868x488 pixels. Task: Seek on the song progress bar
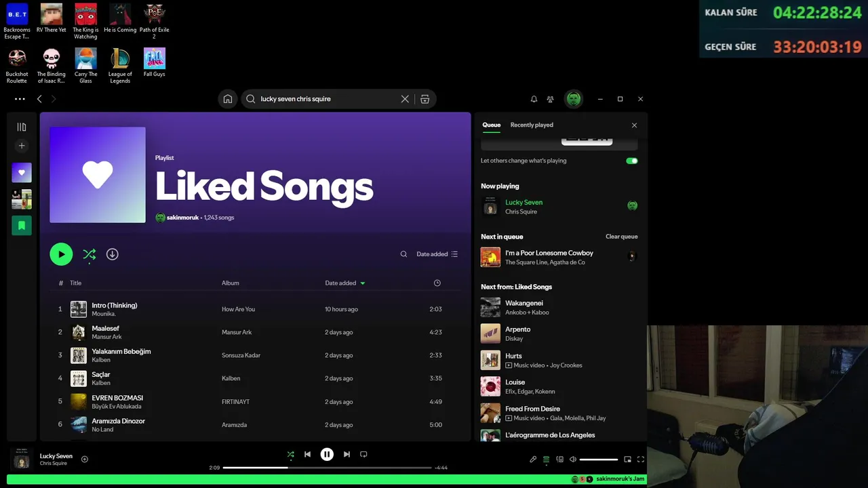pos(327,468)
